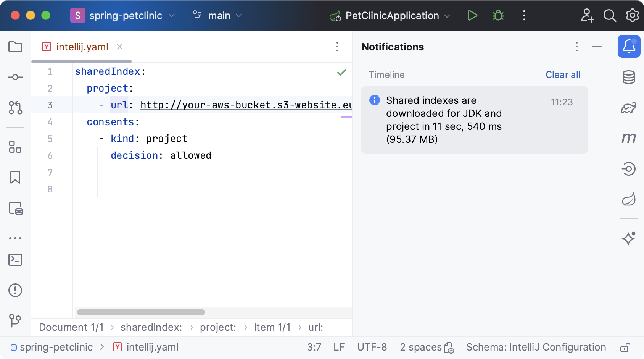The image size is (644, 359).
Task: Toggle the Notifications tool window bell
Action: 629,46
